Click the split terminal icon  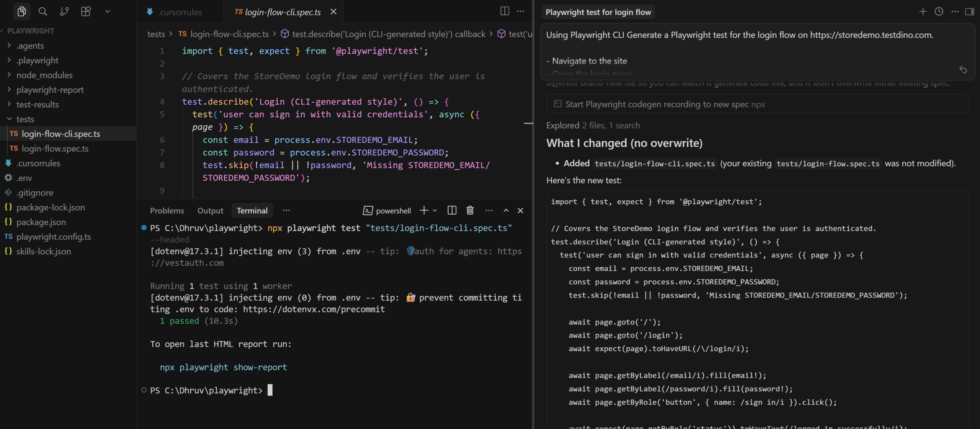[x=452, y=210]
